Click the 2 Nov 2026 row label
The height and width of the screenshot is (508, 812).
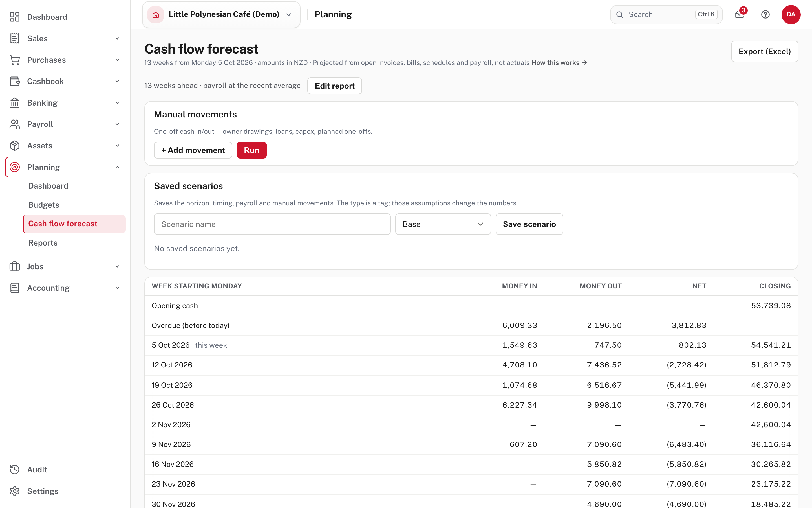[x=171, y=425]
